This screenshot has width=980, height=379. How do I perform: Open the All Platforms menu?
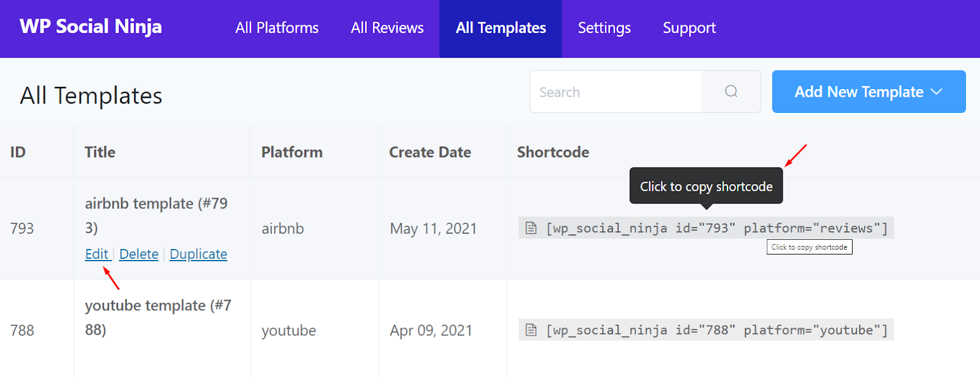pos(277,28)
